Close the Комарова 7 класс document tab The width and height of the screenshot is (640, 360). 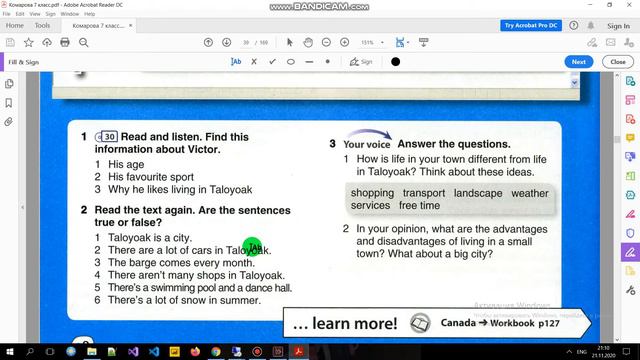click(x=131, y=25)
